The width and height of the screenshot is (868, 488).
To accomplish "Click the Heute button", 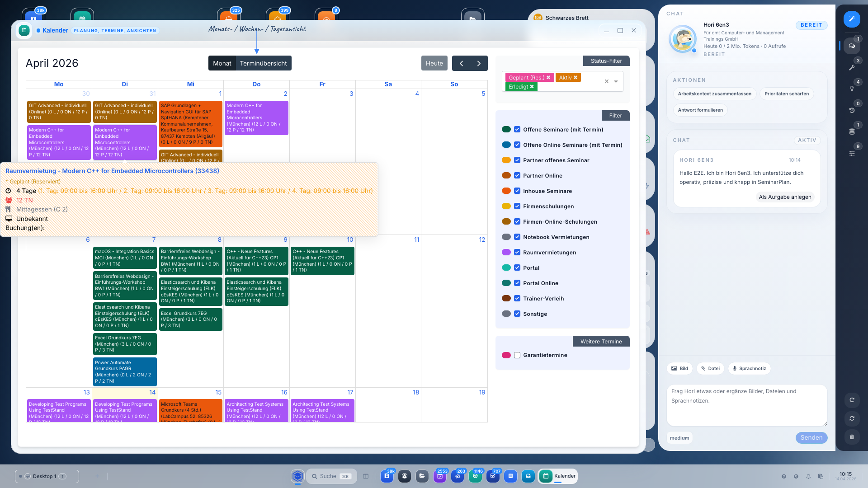I will pyautogui.click(x=434, y=63).
